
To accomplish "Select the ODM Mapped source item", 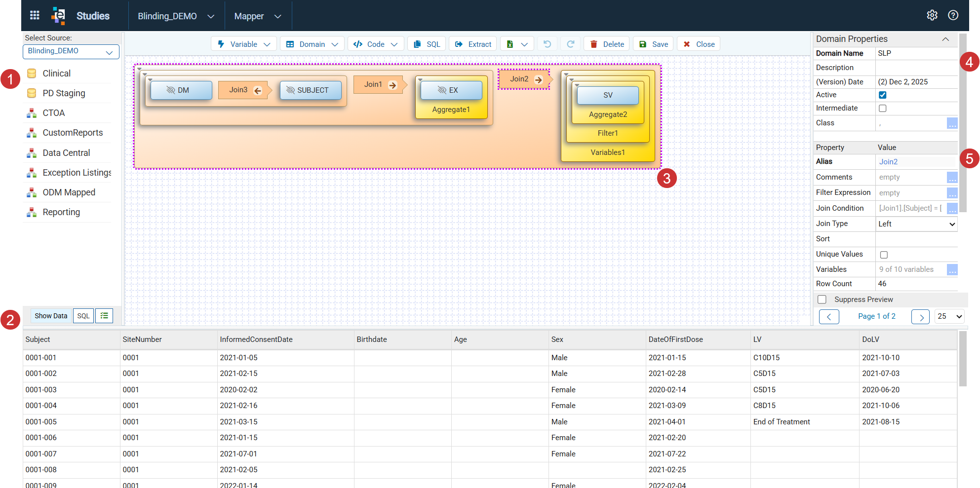I will click(69, 192).
